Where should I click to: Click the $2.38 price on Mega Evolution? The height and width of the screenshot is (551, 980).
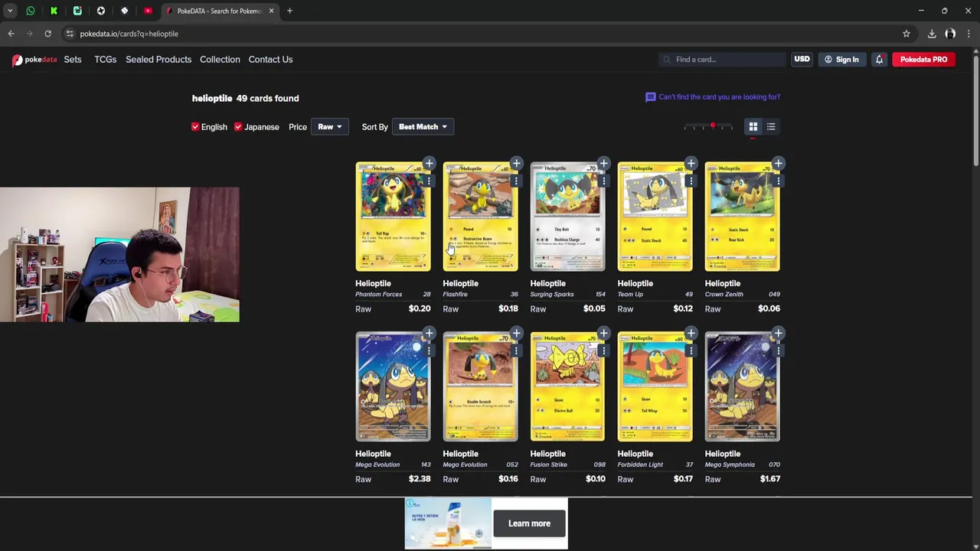coord(420,479)
